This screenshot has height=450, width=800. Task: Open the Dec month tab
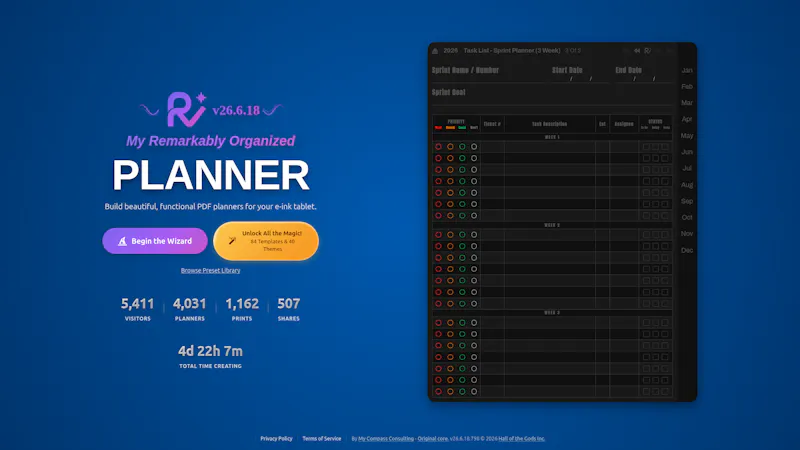(x=687, y=250)
